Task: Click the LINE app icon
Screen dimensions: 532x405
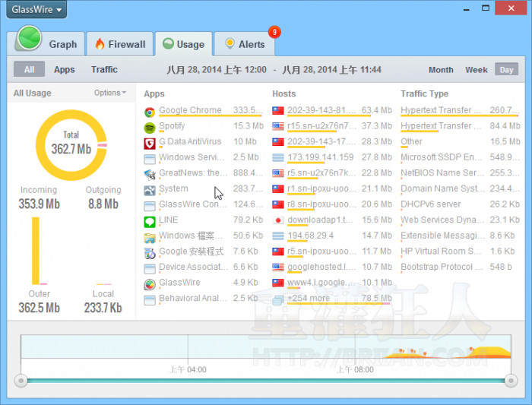Action: tap(150, 220)
